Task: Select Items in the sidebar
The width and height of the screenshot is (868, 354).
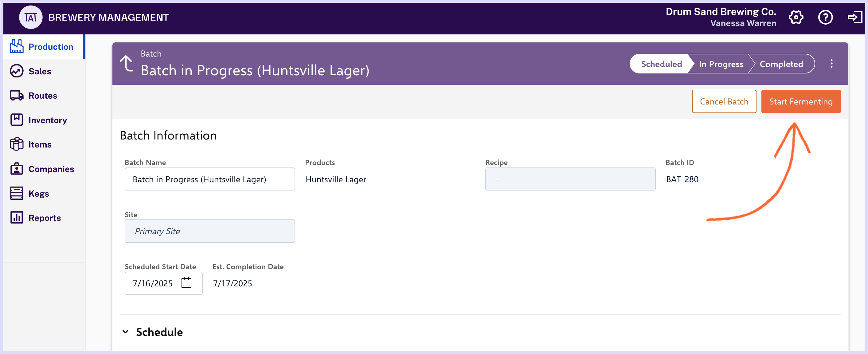Action: pos(44,144)
